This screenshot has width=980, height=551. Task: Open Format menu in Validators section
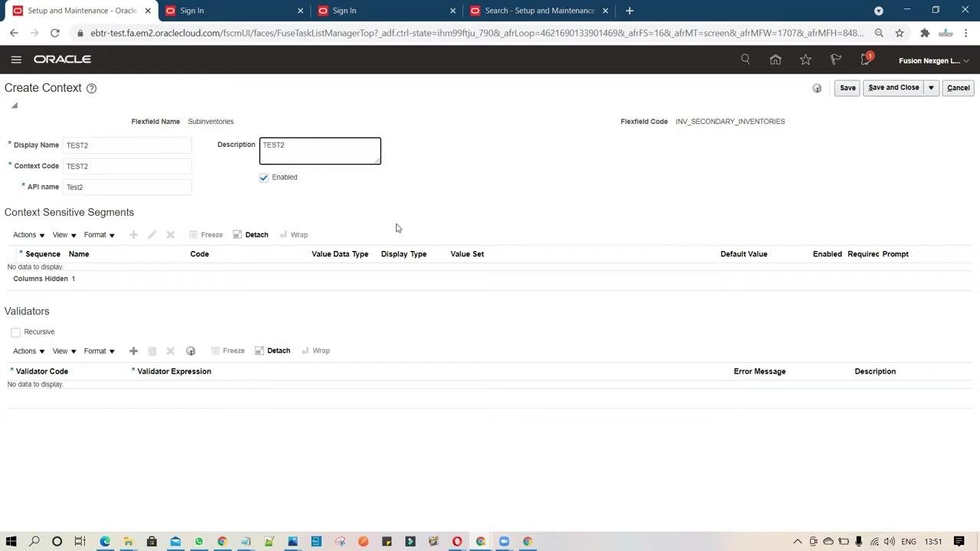click(x=99, y=350)
